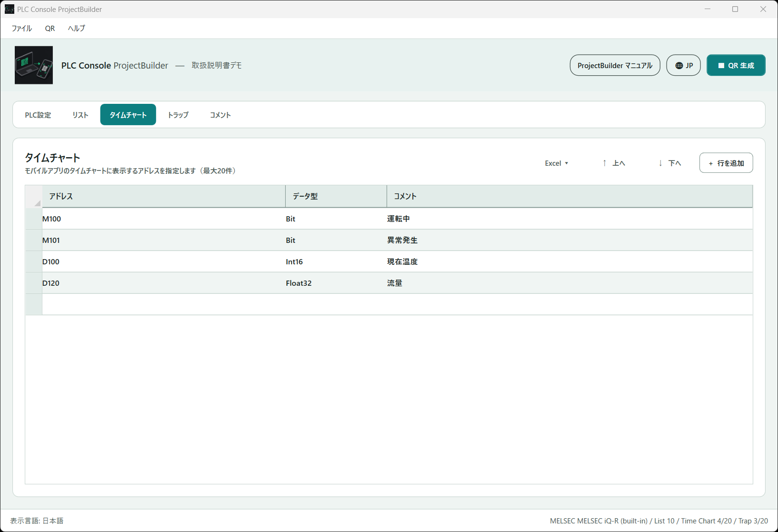Click the D100 address cell
The width and height of the screenshot is (778, 532).
164,261
